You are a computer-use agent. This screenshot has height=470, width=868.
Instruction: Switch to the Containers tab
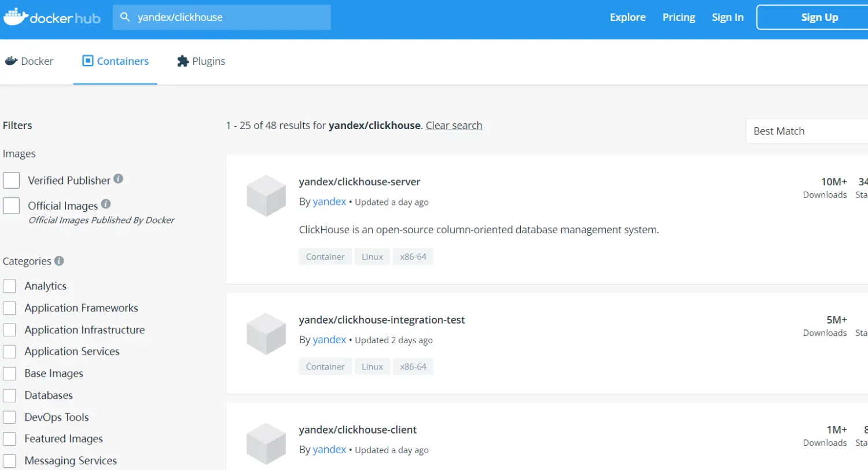[x=115, y=61]
